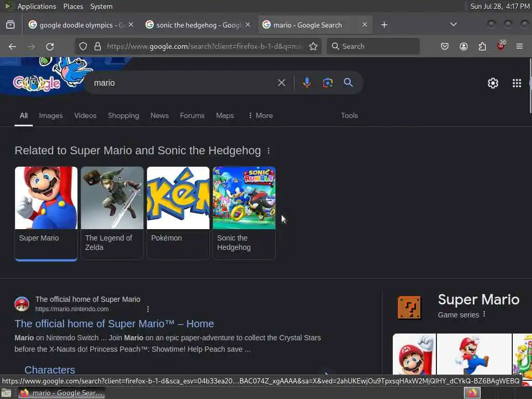Open the System menu

101,6
